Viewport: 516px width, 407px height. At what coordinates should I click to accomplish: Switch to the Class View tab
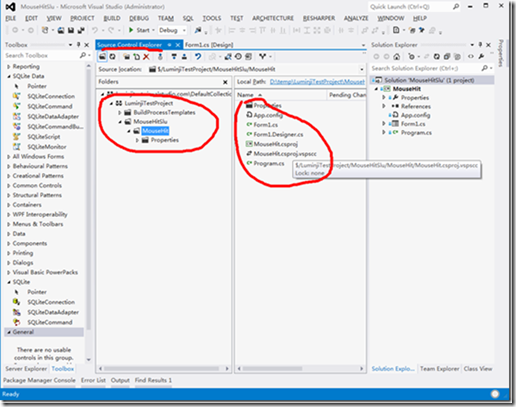478,369
